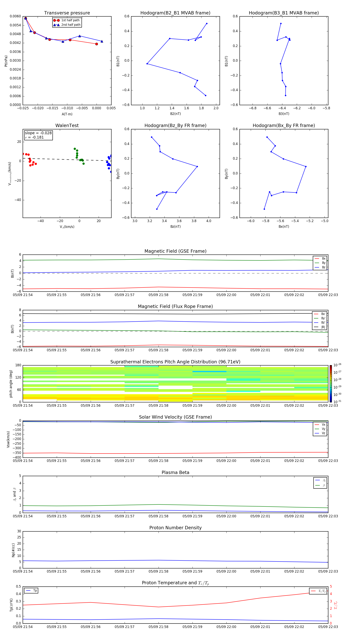Click the 'B2(nT)' x-axis label
Viewport: 351px width, 644px height.
(175, 114)
